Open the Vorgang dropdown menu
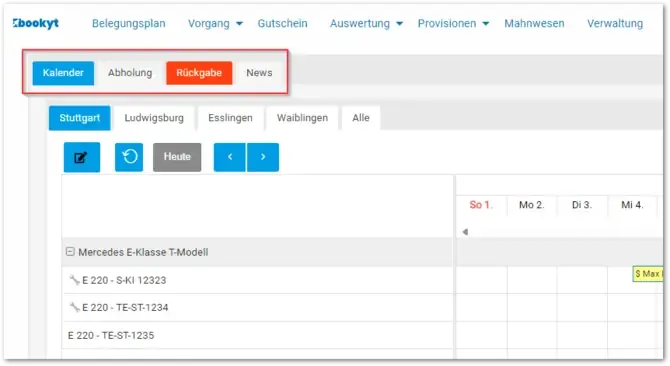670x366 pixels. pyautogui.click(x=215, y=23)
